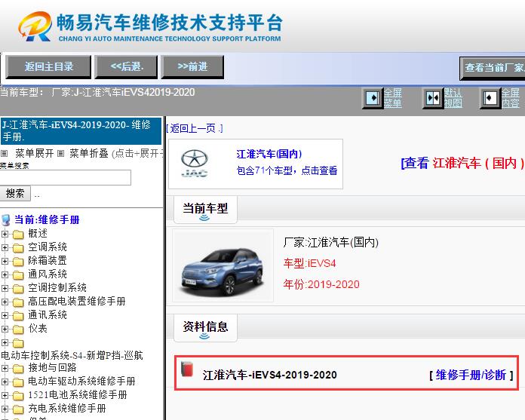The image size is (525, 420).
Task: Click the 全屏菜单 layout icon
Action: 373,98
